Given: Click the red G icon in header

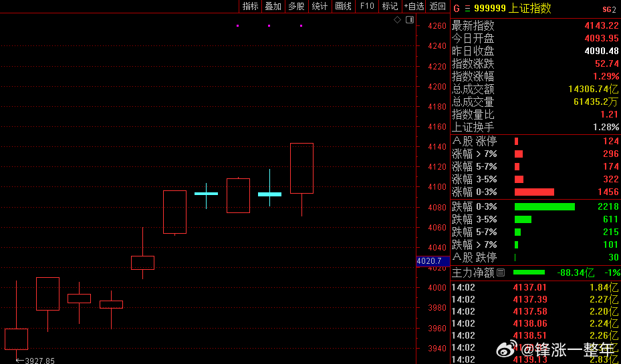Looking at the screenshot, I should 457,8.
